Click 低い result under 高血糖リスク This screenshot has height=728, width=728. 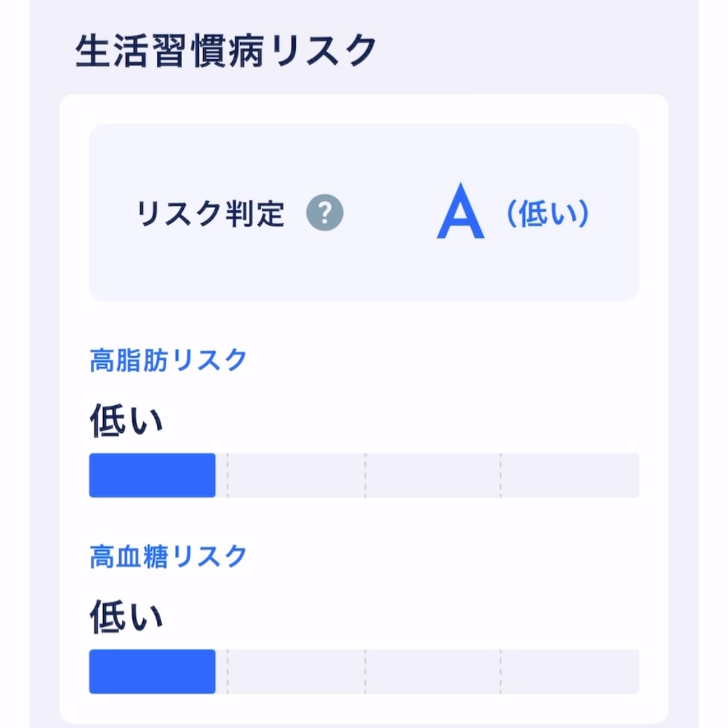(127, 617)
